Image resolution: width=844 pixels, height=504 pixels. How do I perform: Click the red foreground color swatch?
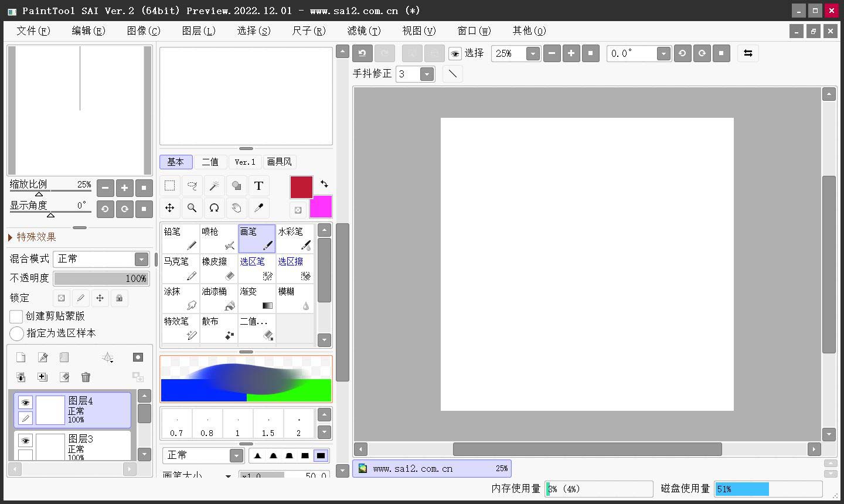pyautogui.click(x=301, y=188)
